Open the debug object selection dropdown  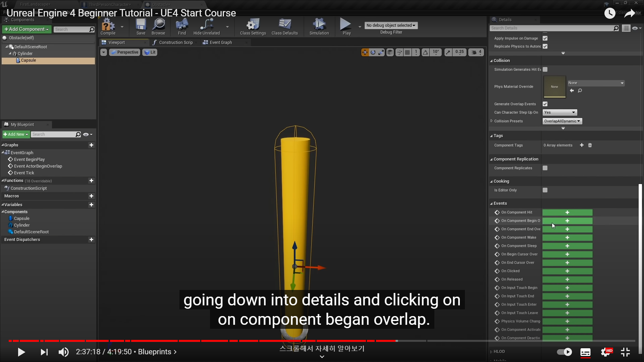[x=391, y=25]
